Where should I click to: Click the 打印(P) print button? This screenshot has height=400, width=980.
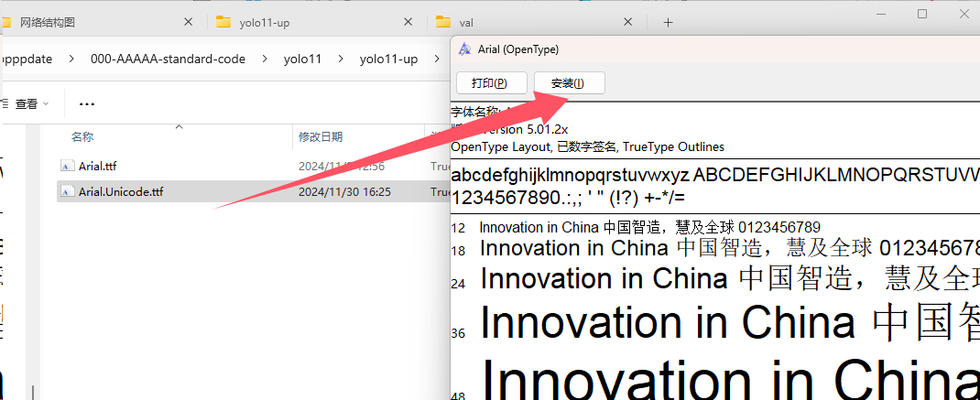coord(491,83)
